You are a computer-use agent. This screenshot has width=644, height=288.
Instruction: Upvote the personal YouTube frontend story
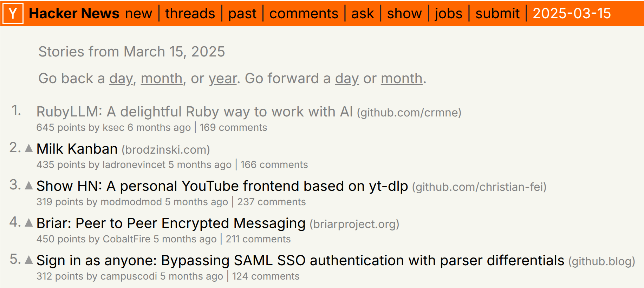[29, 186]
